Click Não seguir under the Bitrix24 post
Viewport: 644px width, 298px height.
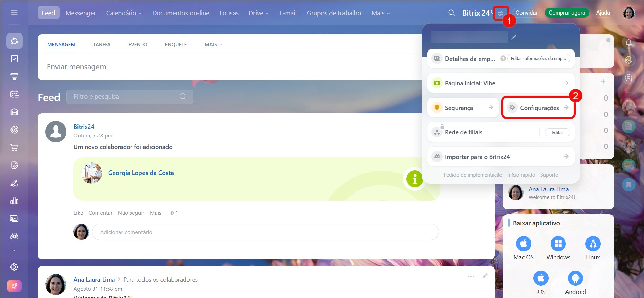click(131, 213)
